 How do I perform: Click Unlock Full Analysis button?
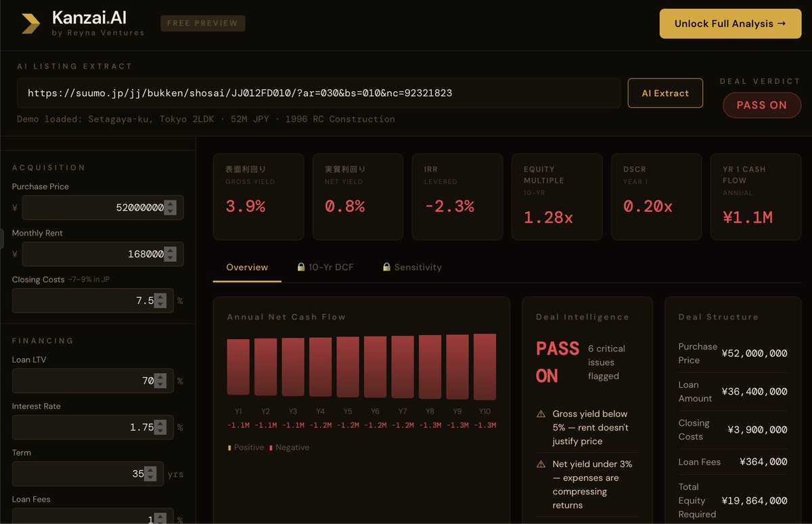pyautogui.click(x=730, y=24)
